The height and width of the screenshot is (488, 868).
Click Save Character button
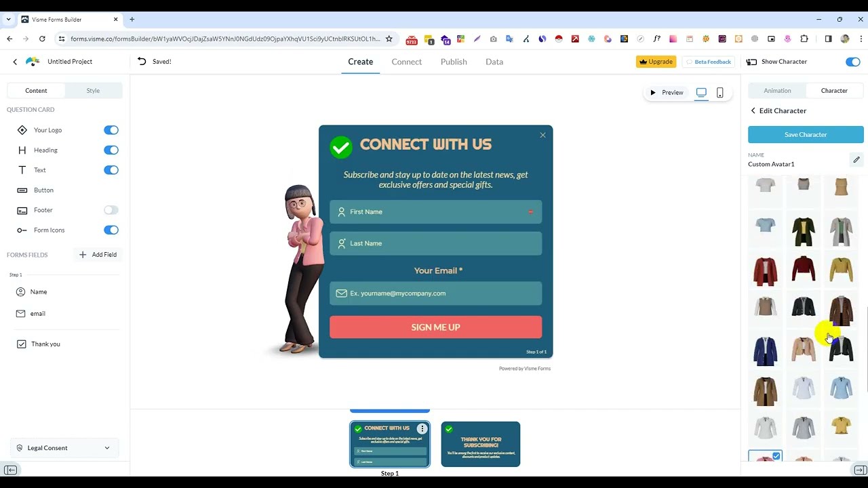[806, 134]
